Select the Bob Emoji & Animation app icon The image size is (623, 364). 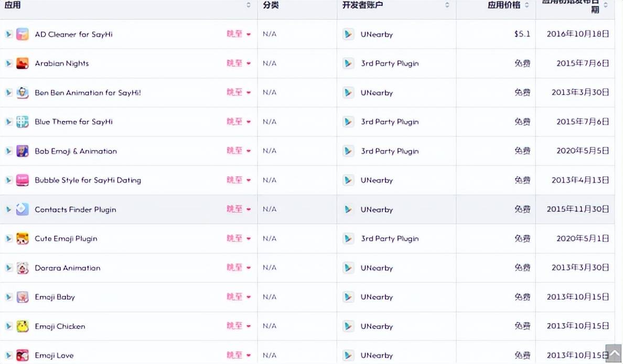click(x=22, y=151)
